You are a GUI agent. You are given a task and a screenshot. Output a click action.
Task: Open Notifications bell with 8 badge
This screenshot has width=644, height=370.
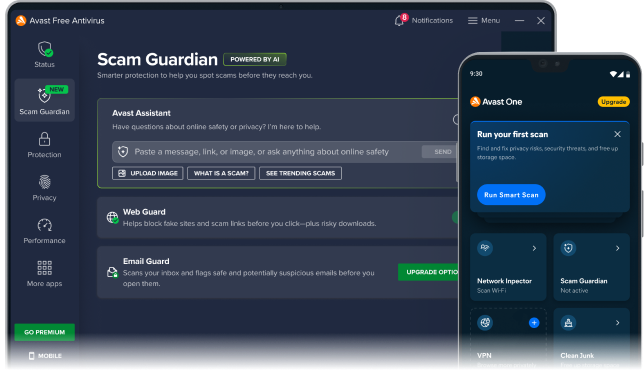click(x=400, y=20)
